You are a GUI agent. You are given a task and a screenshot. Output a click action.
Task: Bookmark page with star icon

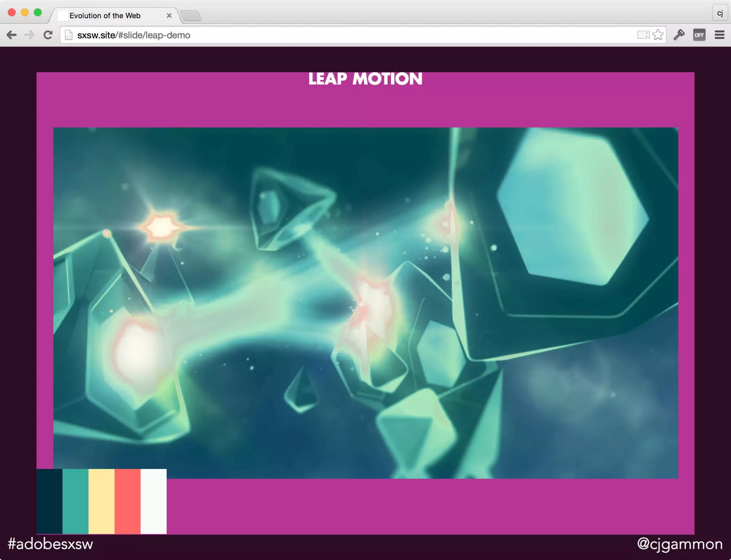(x=658, y=35)
